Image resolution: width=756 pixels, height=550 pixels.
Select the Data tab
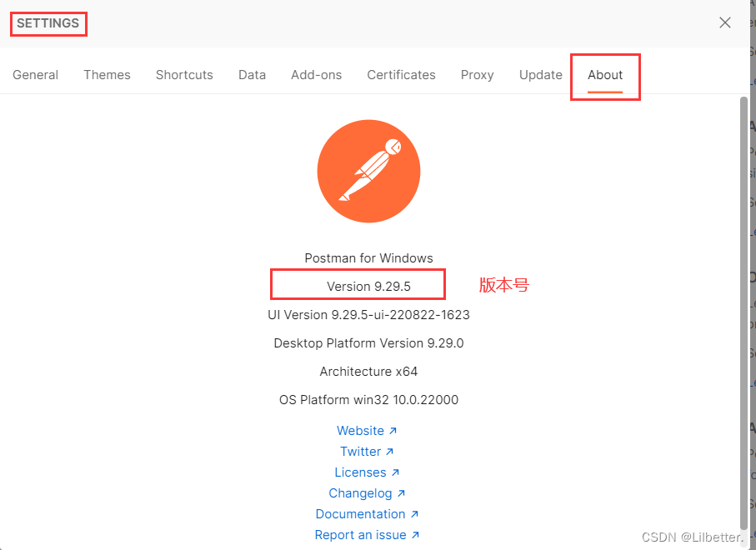click(x=253, y=75)
